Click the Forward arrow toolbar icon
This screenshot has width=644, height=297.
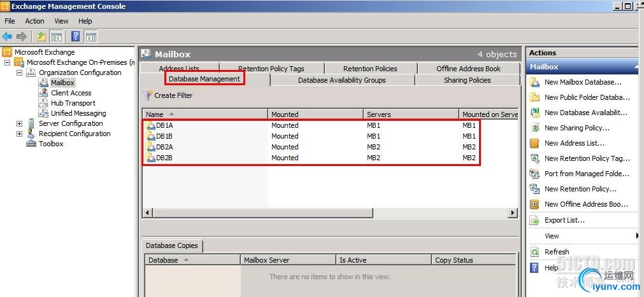(x=22, y=36)
